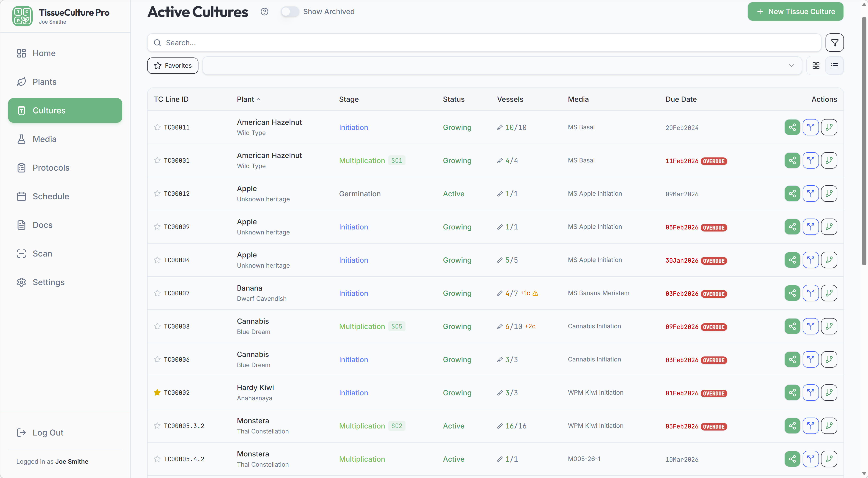Sort by Plant using the column arrow

[x=259, y=99]
